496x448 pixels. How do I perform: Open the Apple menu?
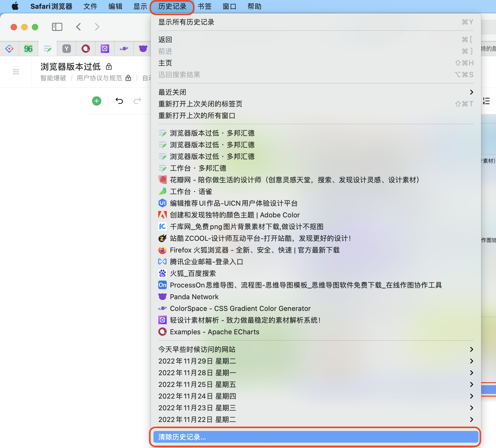point(15,6)
